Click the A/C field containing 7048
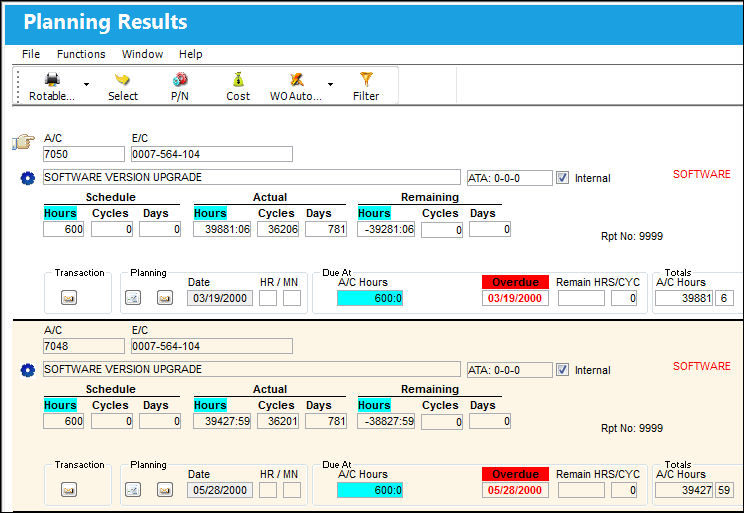744x513 pixels. pos(84,346)
